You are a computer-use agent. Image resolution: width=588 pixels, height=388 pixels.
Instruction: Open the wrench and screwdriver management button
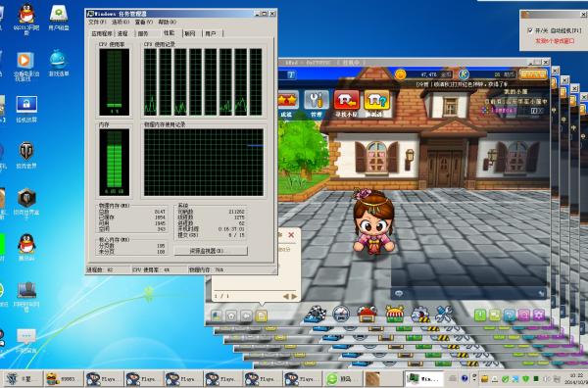coord(317,100)
